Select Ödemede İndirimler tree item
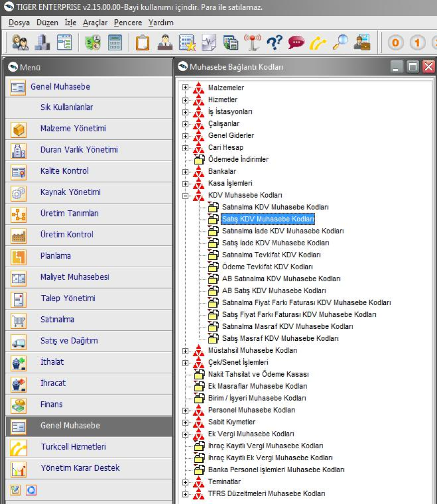The height and width of the screenshot is (504, 437). click(x=238, y=159)
